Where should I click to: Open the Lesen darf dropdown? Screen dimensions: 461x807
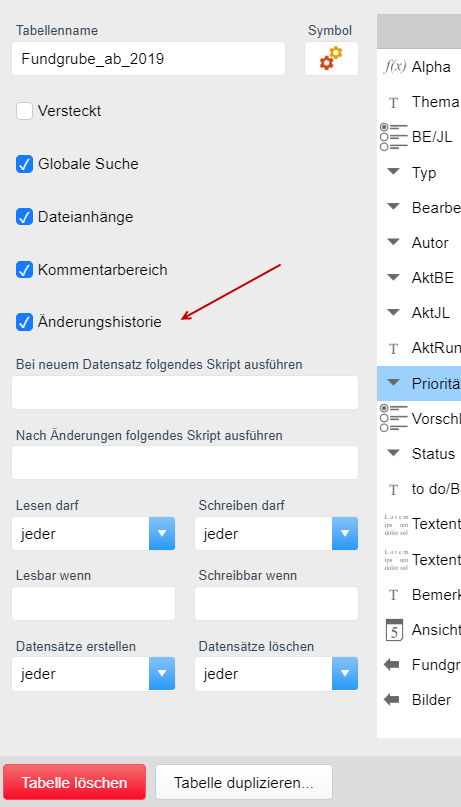(x=93, y=534)
